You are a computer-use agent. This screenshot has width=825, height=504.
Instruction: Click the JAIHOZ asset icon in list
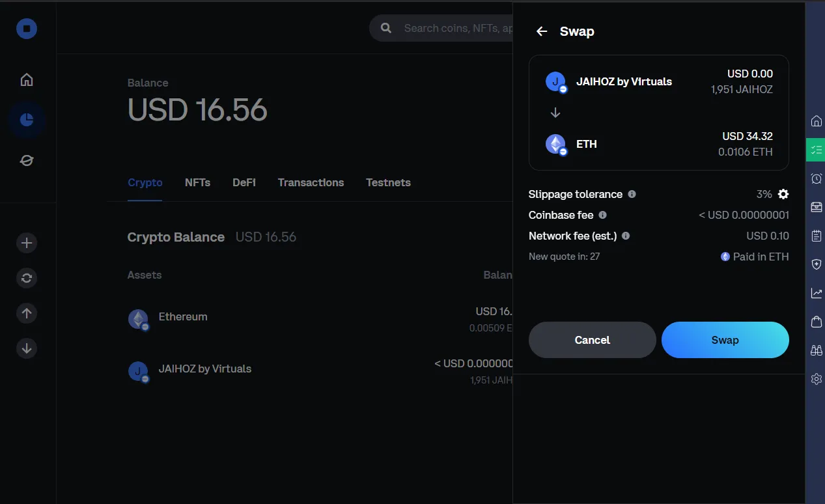[138, 371]
